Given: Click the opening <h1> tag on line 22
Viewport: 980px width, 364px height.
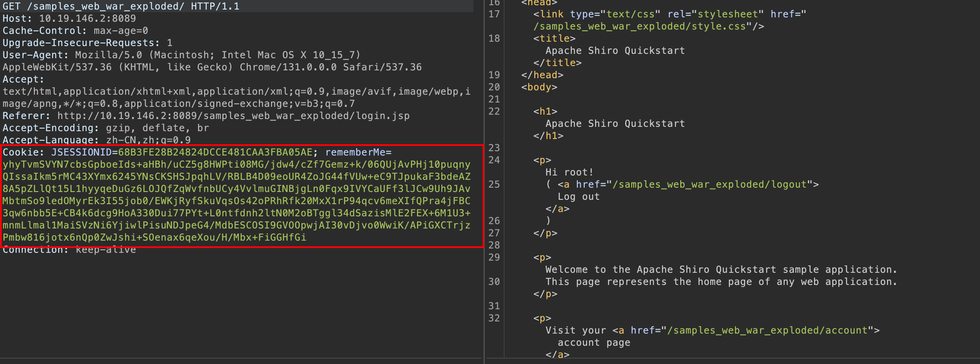Looking at the screenshot, I should tap(546, 111).
